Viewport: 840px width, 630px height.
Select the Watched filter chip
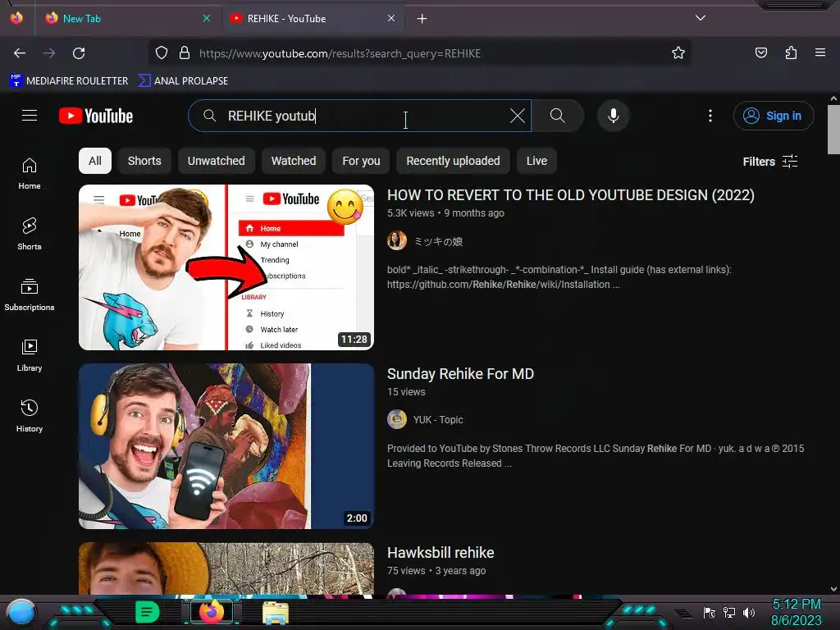click(294, 161)
